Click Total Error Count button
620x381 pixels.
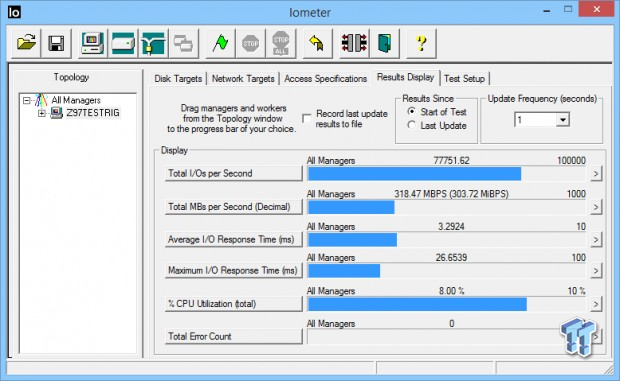[233, 336]
